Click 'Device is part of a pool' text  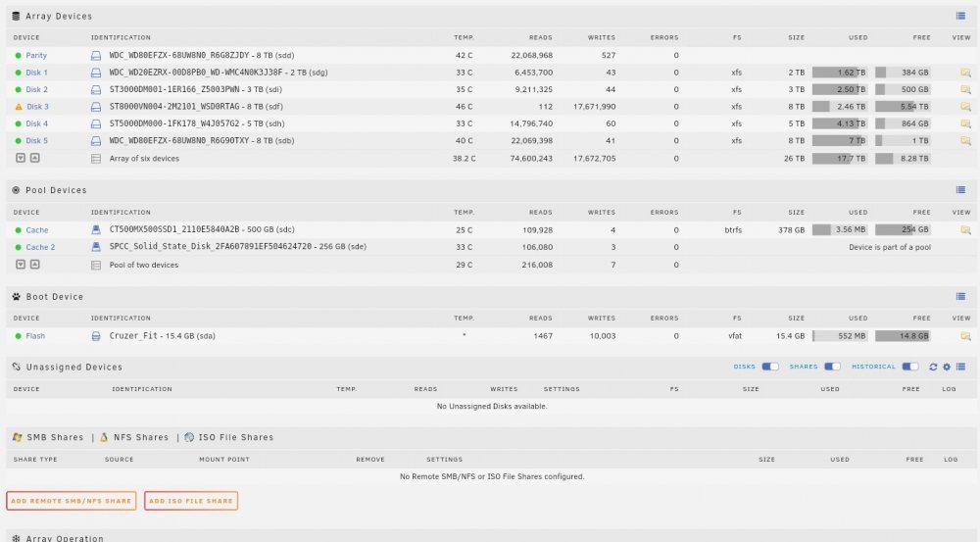pos(890,248)
